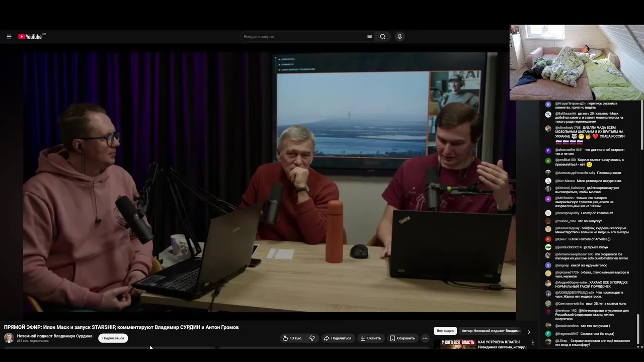Click username '@spicysad1726' in chat
Image resolution: width=644 pixels, height=362 pixels.
[567, 273]
